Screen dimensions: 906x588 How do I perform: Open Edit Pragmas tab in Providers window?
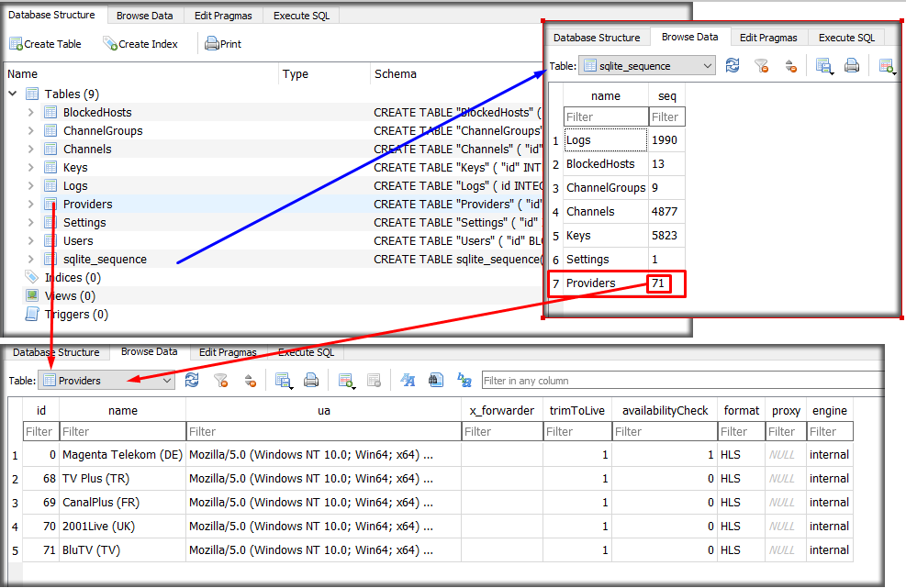pos(228,352)
